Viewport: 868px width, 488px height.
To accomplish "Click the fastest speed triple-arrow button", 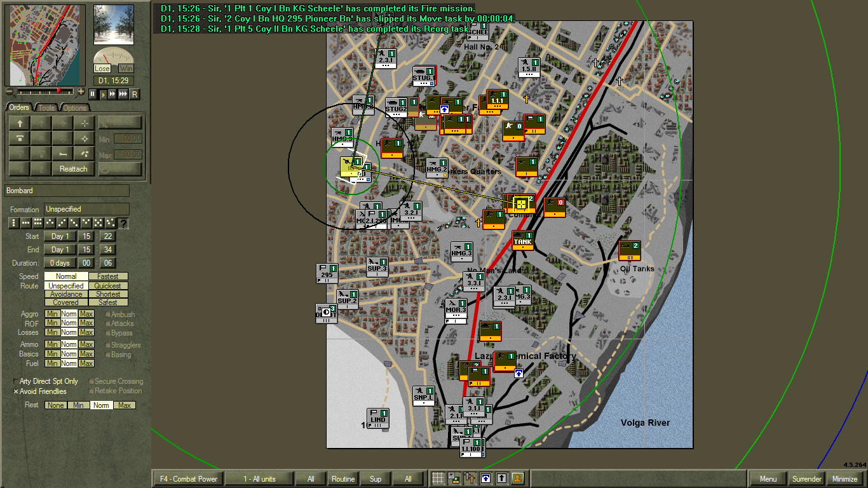I will (x=123, y=94).
